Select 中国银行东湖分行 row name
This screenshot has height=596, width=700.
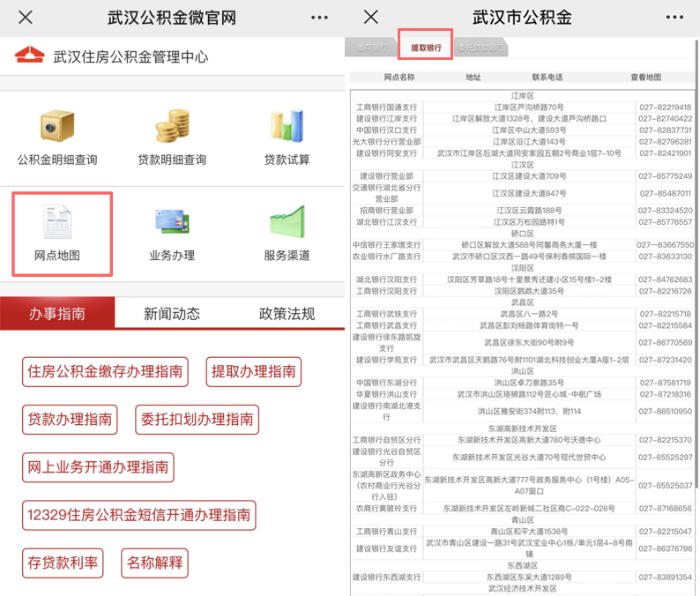[387, 383]
